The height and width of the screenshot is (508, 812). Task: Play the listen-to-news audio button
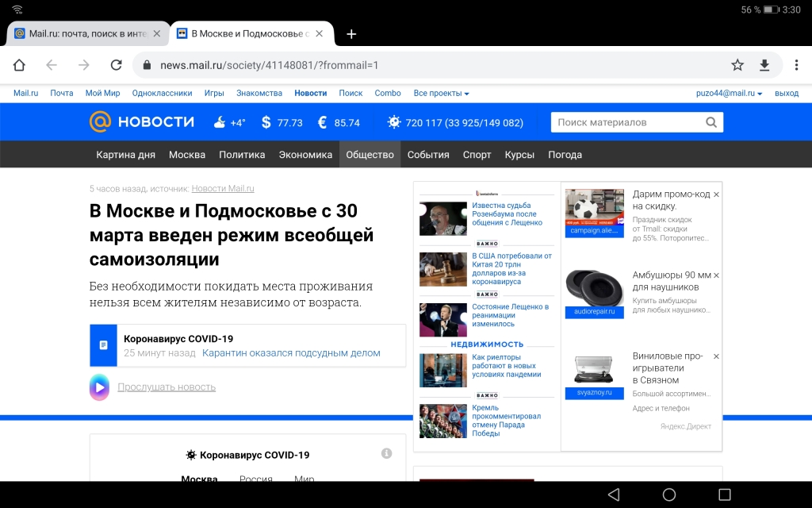[99, 387]
